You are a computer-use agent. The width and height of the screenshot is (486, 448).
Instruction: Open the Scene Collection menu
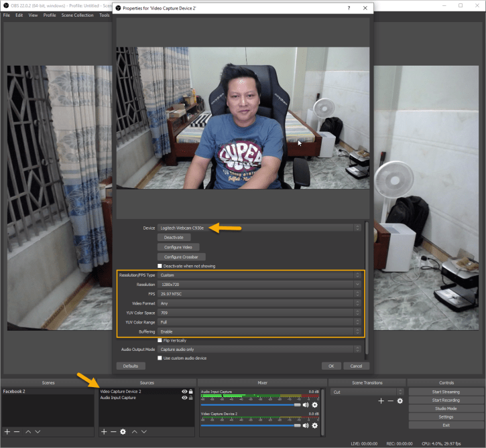pyautogui.click(x=78, y=15)
